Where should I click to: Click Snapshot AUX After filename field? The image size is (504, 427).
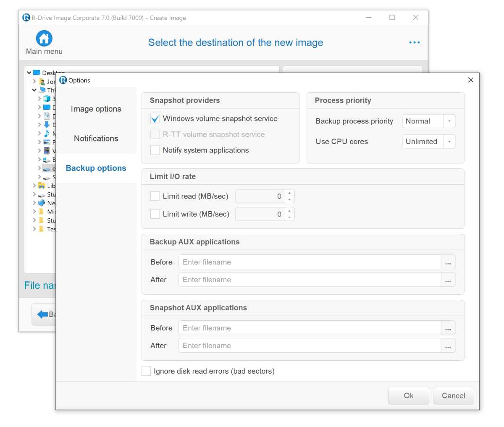tap(310, 346)
